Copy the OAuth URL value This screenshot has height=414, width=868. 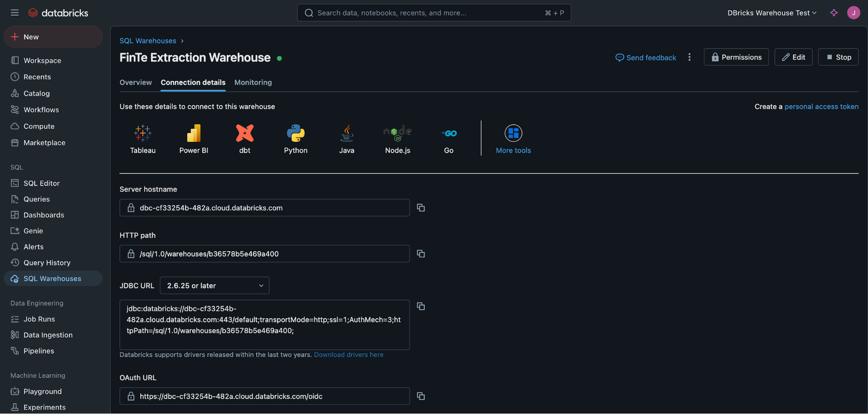(x=421, y=396)
